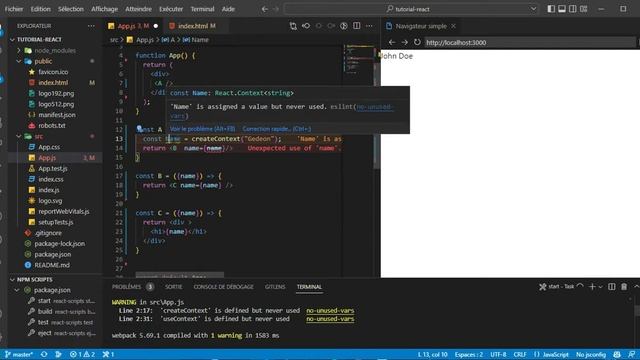Click Espaces: 2 indentation setting
Viewport: 640px width, 360px height.
tap(469, 354)
